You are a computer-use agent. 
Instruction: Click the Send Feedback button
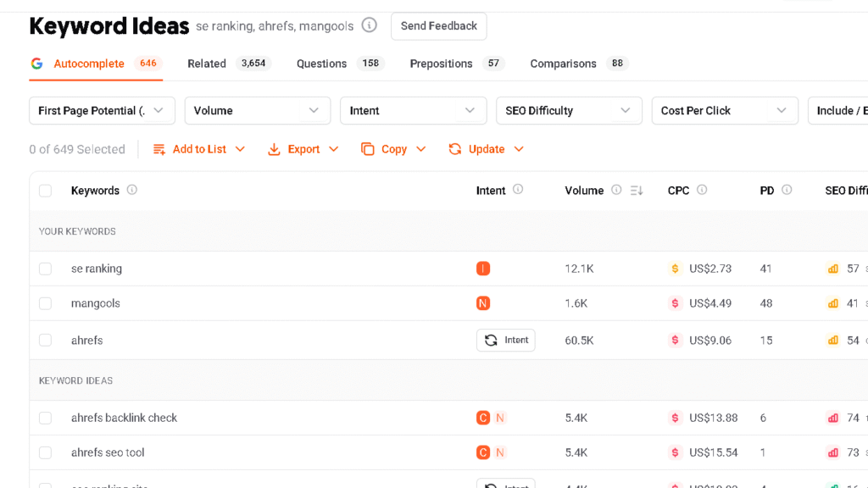click(438, 25)
